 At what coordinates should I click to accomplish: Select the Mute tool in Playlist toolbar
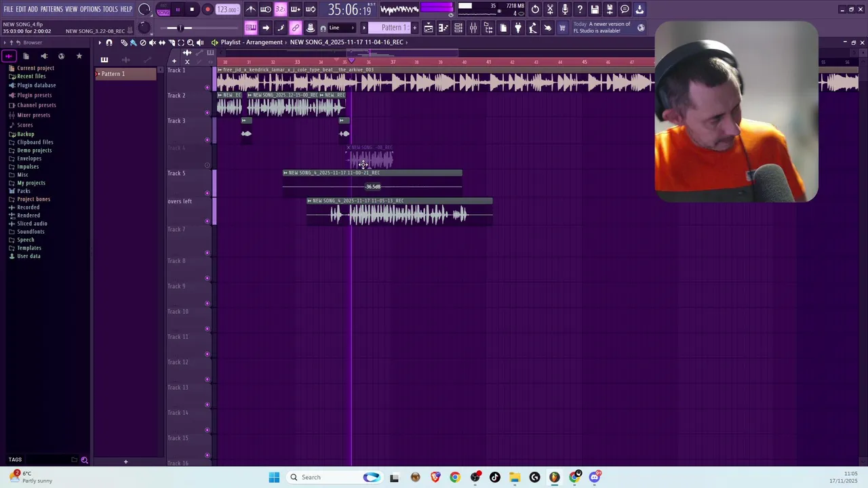coord(152,43)
